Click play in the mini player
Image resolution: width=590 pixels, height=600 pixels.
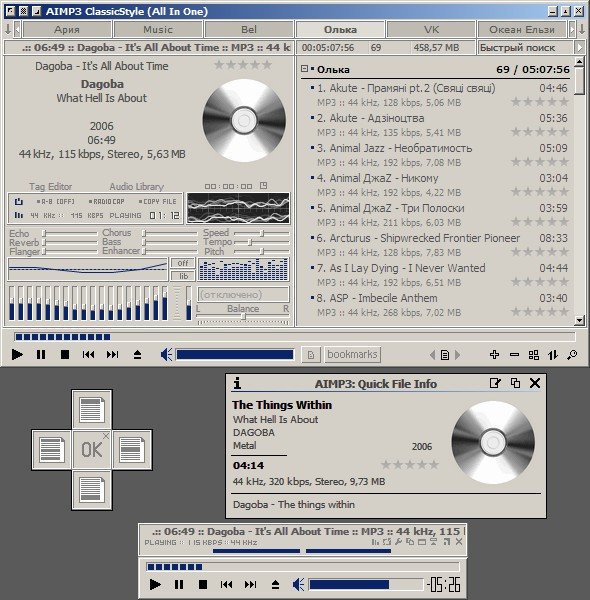(155, 584)
